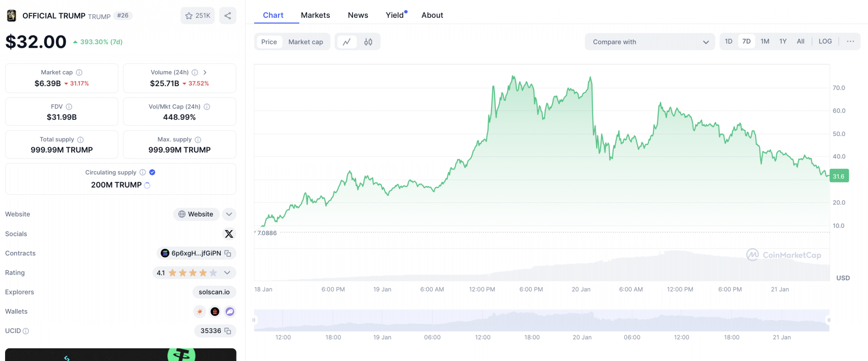Switch to the line chart view icon
This screenshot has height=361, width=868.
(x=347, y=42)
